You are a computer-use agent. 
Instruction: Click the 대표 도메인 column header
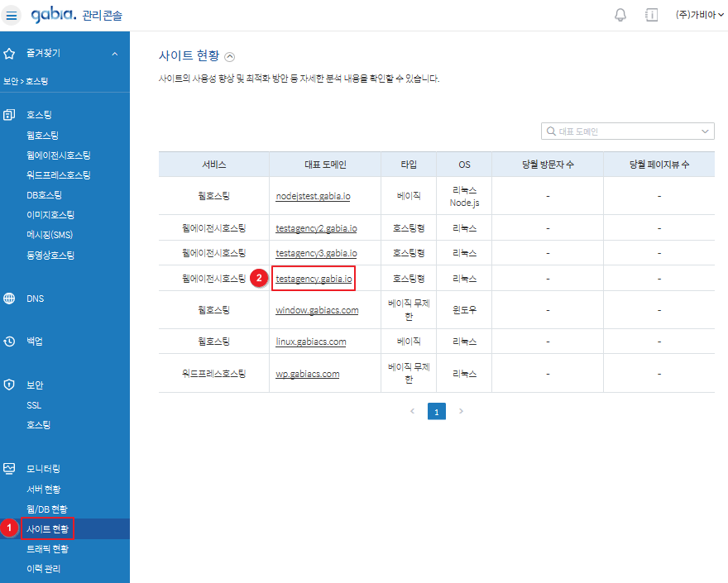click(325, 165)
